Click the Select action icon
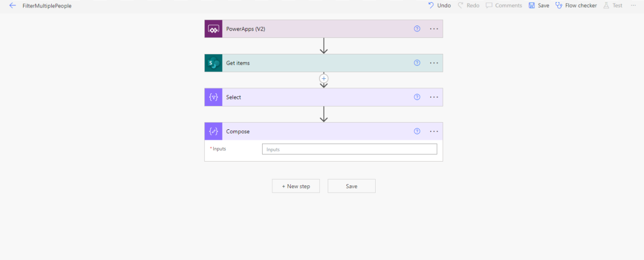 coord(214,97)
